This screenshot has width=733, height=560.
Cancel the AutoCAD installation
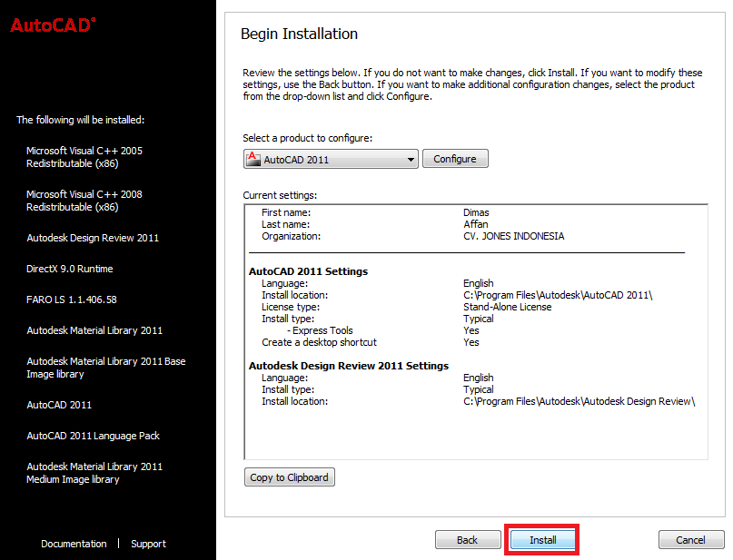point(691,540)
